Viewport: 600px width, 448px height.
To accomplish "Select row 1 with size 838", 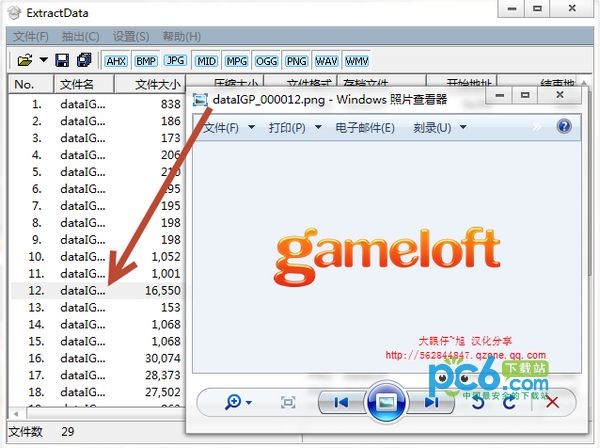I will tap(97, 104).
